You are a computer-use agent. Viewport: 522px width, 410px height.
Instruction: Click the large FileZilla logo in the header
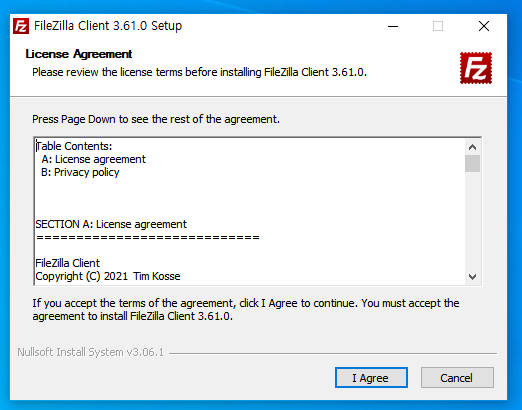476,68
